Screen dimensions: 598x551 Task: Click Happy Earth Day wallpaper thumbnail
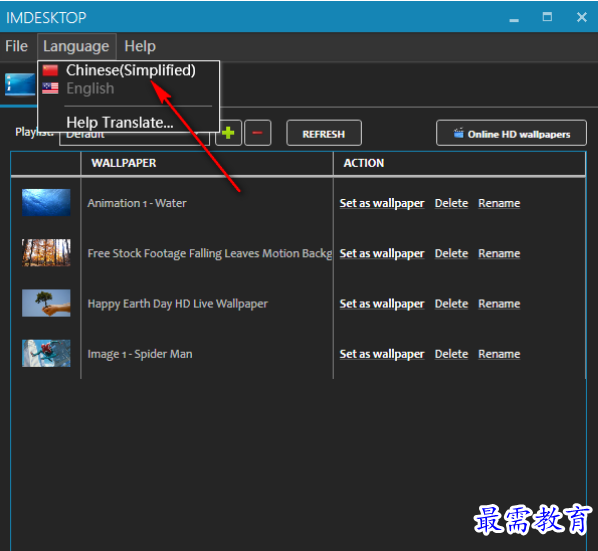(x=46, y=303)
